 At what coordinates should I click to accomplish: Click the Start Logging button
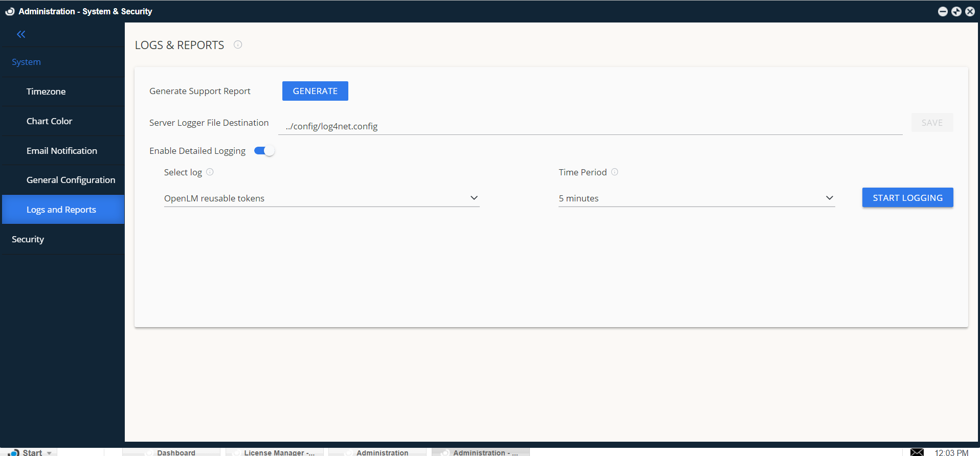click(907, 198)
